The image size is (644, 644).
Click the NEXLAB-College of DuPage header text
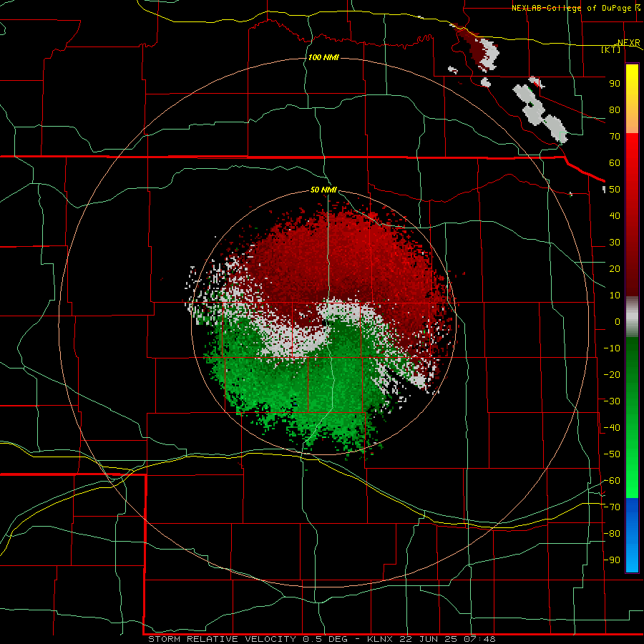[573, 8]
